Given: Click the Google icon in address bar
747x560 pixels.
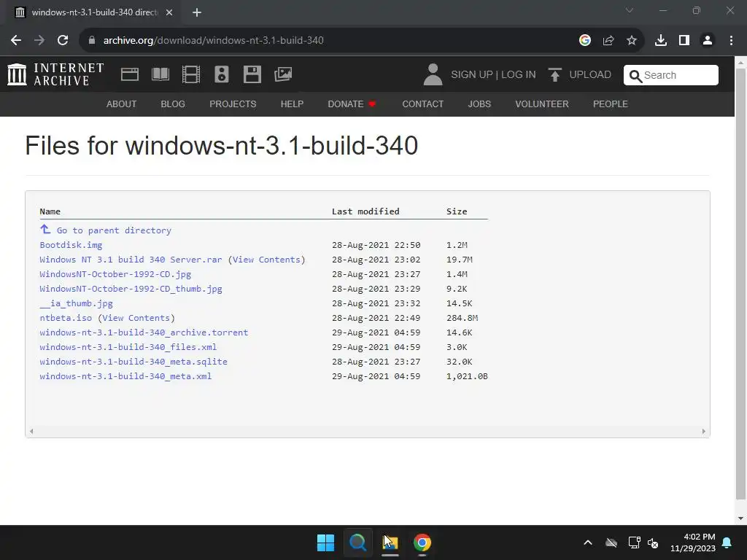Looking at the screenshot, I should (585, 40).
